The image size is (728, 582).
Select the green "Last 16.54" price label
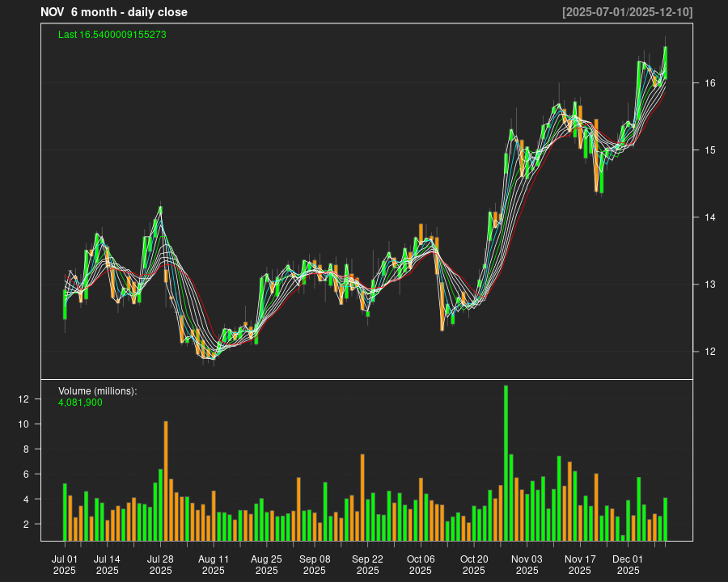112,35
